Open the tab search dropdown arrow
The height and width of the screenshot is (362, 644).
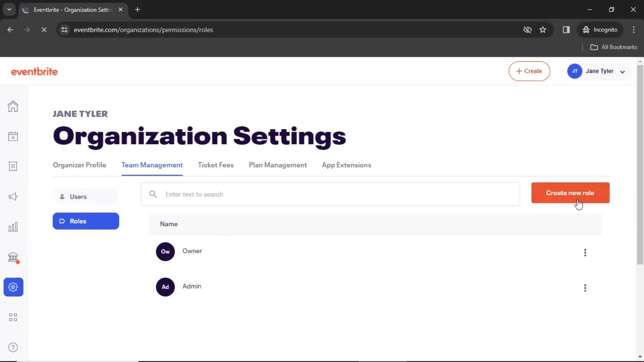(x=9, y=9)
